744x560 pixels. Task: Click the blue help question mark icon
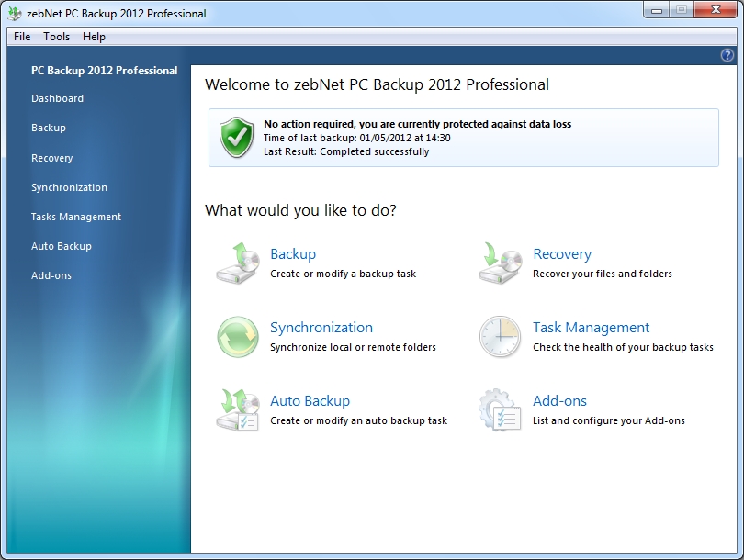coord(727,55)
